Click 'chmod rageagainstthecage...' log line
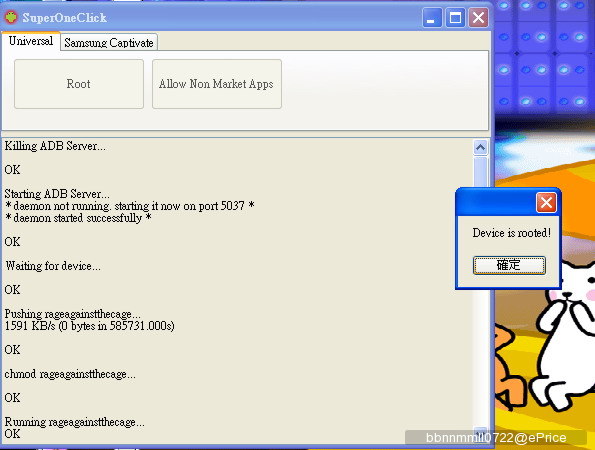Viewport: 595px width, 450px height. (70, 374)
